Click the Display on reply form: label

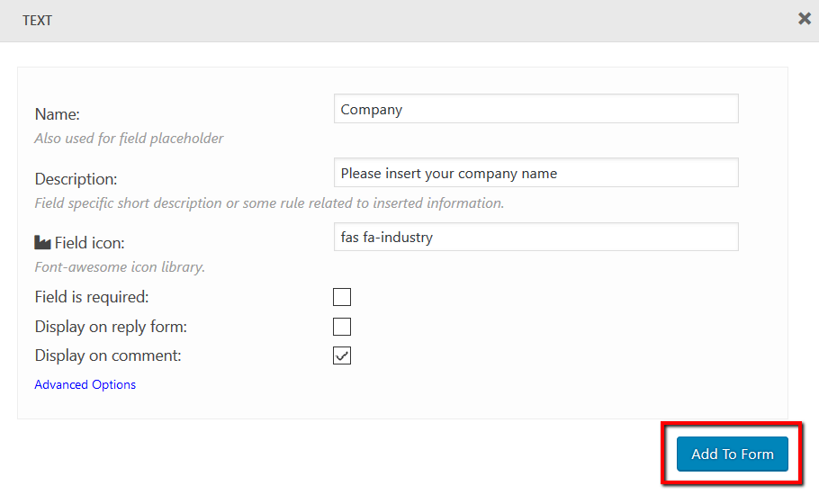(x=111, y=326)
